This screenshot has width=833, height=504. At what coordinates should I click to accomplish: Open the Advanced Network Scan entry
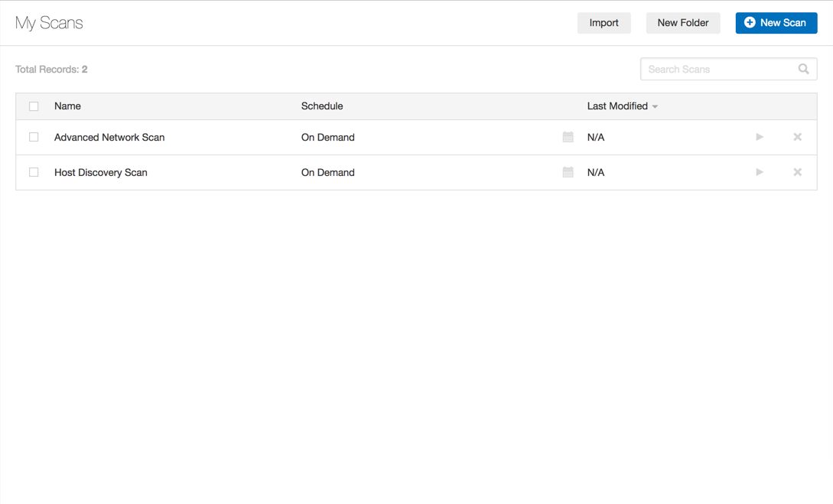point(109,138)
